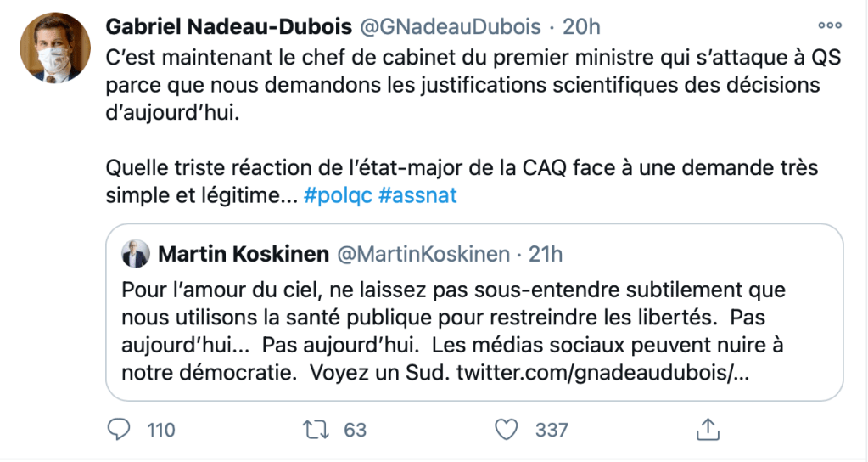Click the Gabriel Nadeau-Dubois display name
The width and height of the screenshot is (868, 462).
coord(228,27)
